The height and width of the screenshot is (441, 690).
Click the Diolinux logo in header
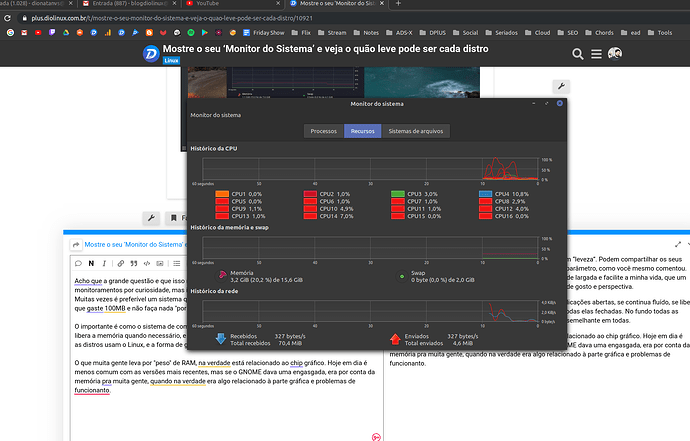coord(151,54)
